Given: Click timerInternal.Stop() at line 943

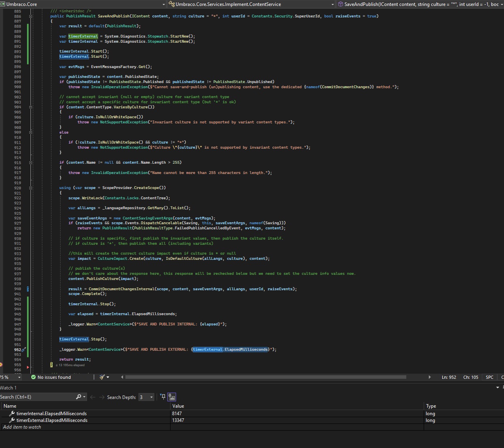Looking at the screenshot, I should click(x=92, y=304).
